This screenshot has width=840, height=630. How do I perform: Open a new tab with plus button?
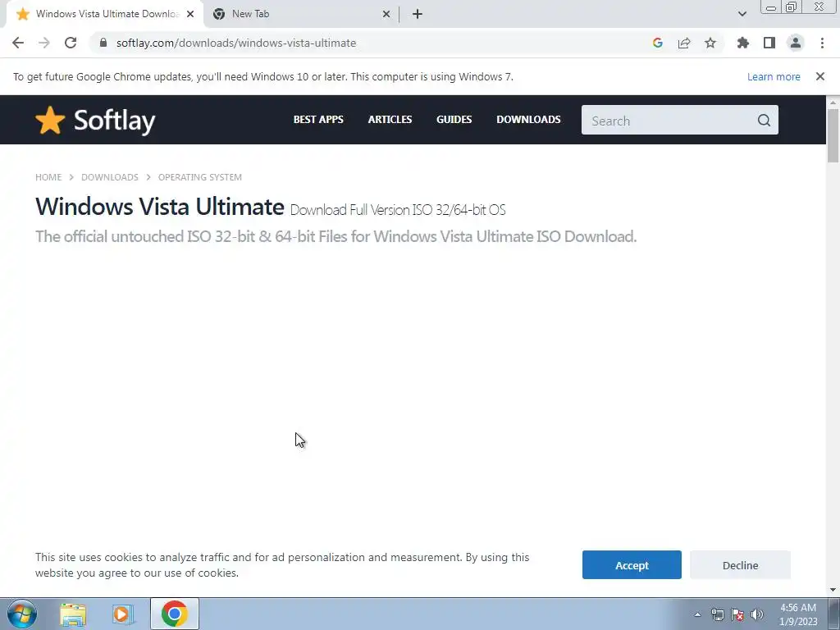tap(418, 15)
